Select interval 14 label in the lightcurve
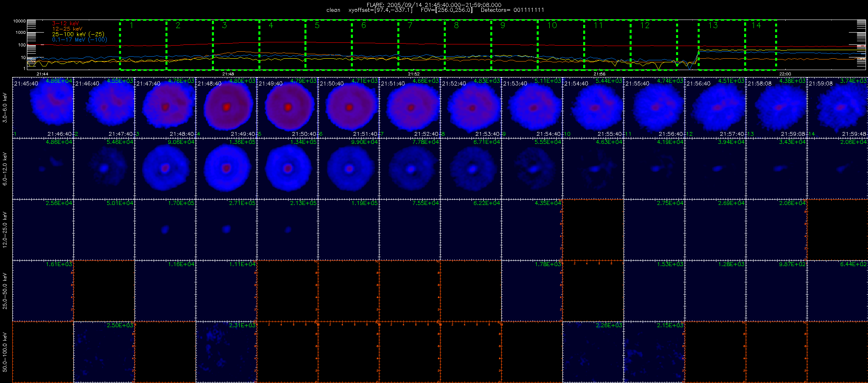The height and width of the screenshot is (383, 868). point(756,25)
